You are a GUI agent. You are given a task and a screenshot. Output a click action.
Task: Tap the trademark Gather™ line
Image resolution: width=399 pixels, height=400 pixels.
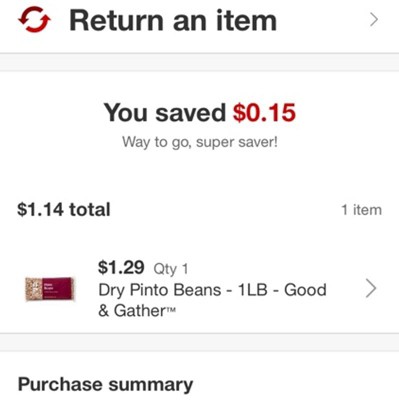(137, 311)
